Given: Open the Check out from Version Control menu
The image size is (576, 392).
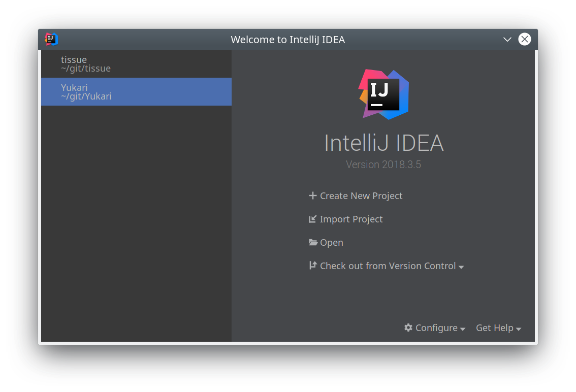Looking at the screenshot, I should coord(388,266).
